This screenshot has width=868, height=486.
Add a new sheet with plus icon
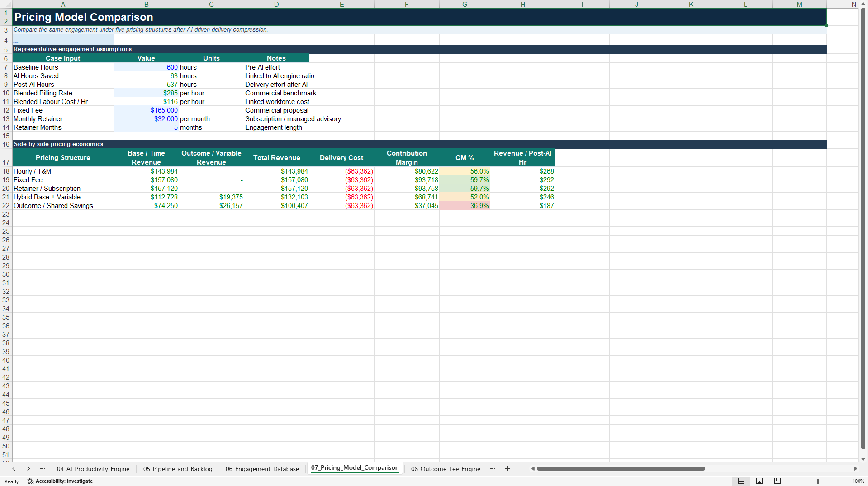click(x=507, y=469)
